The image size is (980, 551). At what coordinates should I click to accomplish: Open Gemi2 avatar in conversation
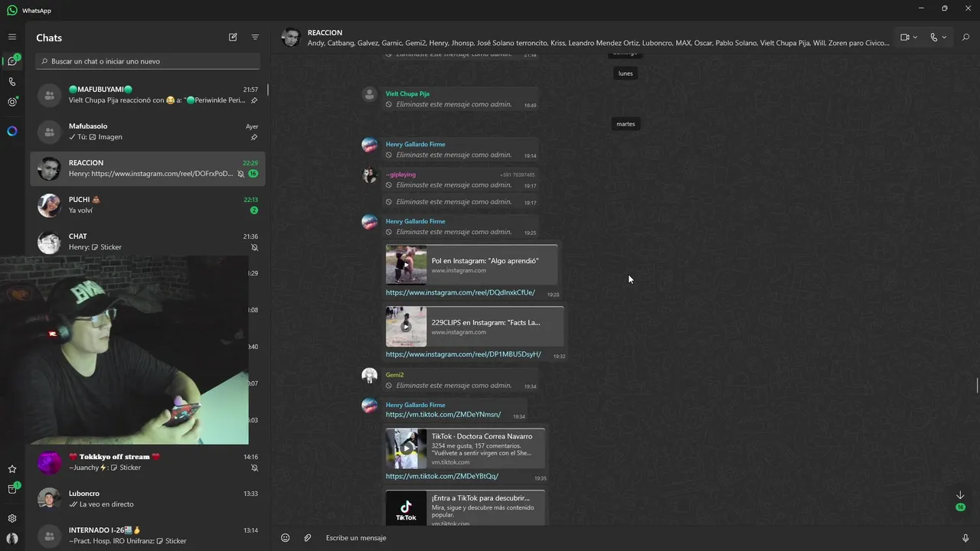(x=369, y=375)
